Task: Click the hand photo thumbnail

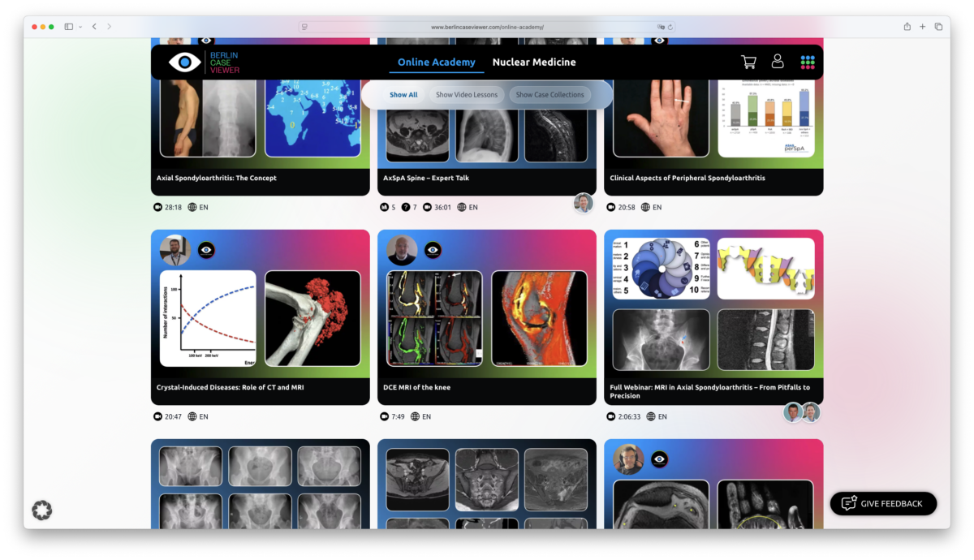Action: point(662,117)
